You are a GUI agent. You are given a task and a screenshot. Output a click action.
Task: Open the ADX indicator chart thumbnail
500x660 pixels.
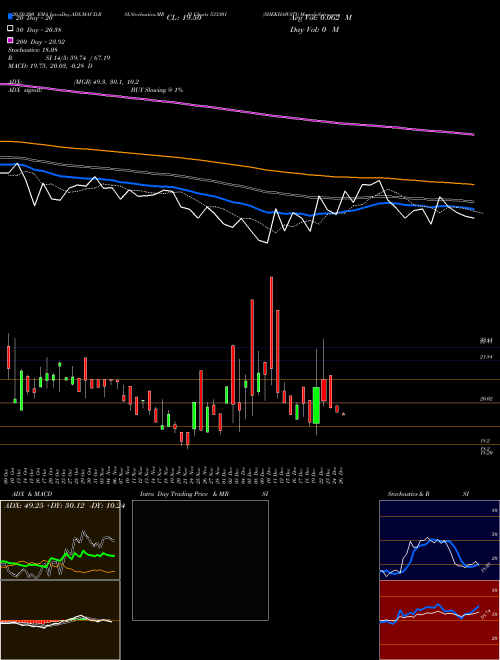point(60,540)
